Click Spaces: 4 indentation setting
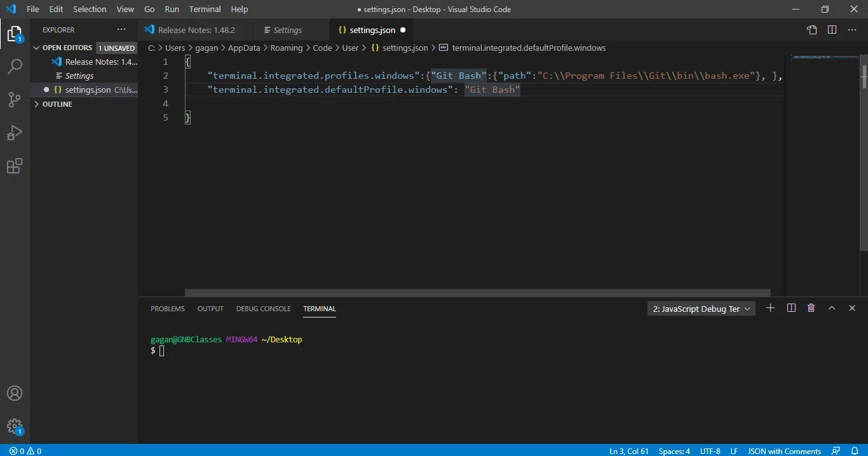 674,451
